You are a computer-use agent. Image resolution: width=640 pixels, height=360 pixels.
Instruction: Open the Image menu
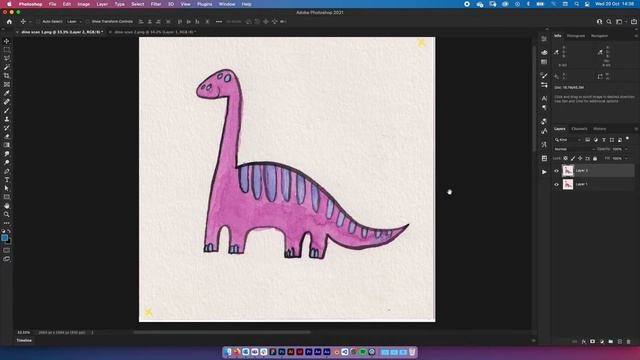[x=84, y=4]
